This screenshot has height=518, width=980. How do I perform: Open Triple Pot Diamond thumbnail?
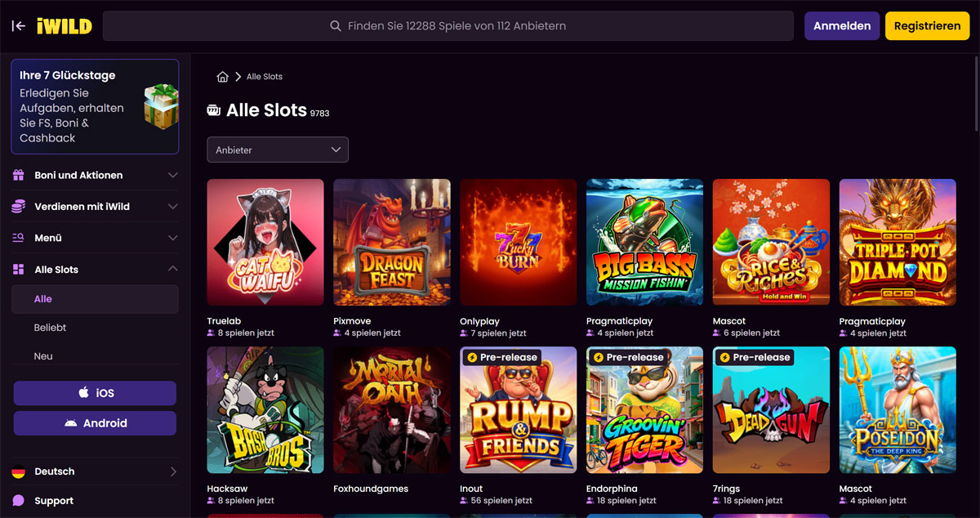point(898,242)
